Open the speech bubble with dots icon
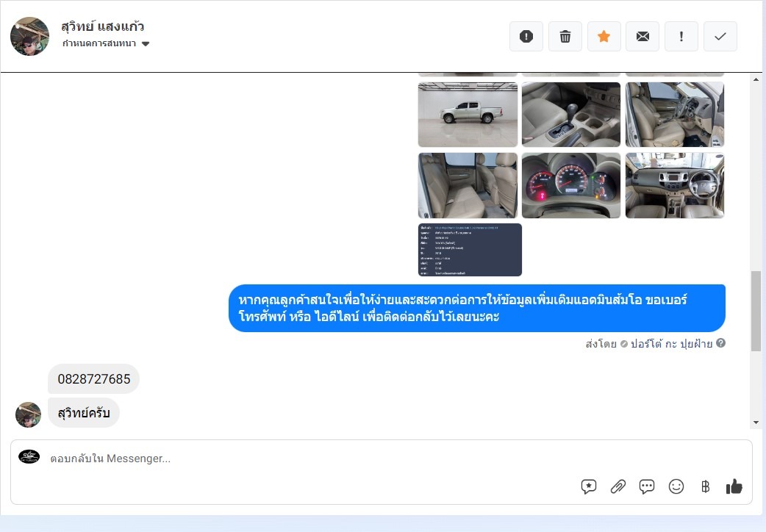Viewport: 766px width, 532px height. coord(647,486)
